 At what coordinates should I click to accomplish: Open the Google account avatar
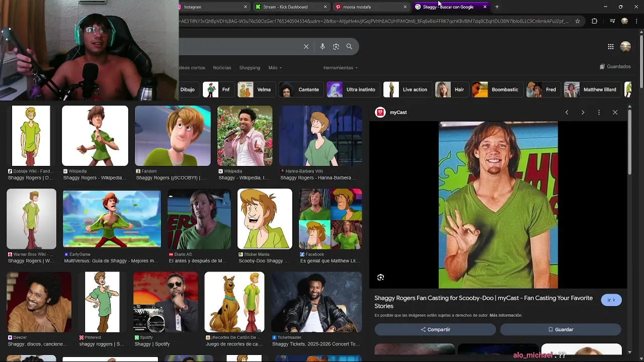point(625,46)
